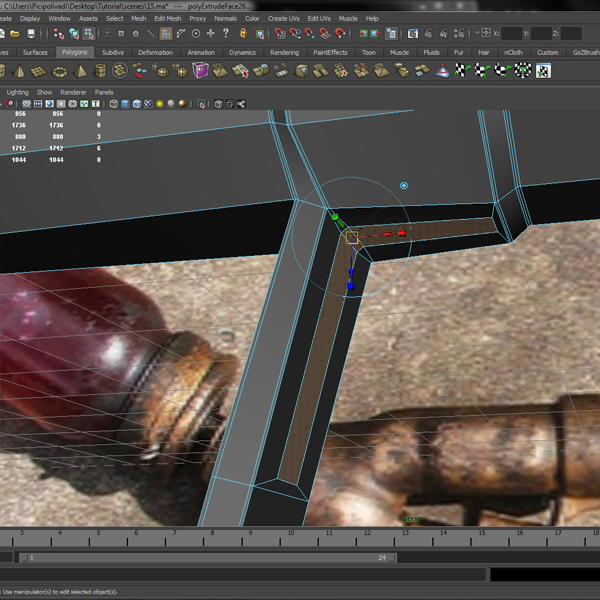This screenshot has height=600, width=600.
Task: Click the blue Z-axis manipulator handle
Action: [x=350, y=286]
